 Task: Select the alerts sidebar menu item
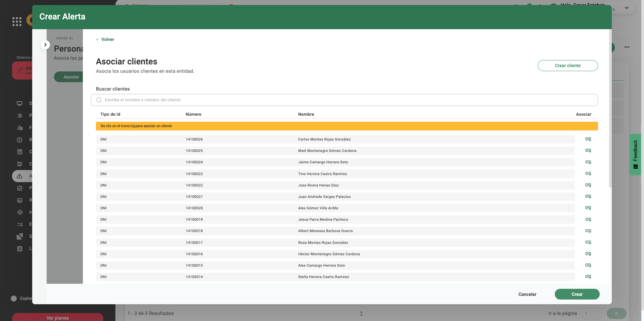(20, 176)
